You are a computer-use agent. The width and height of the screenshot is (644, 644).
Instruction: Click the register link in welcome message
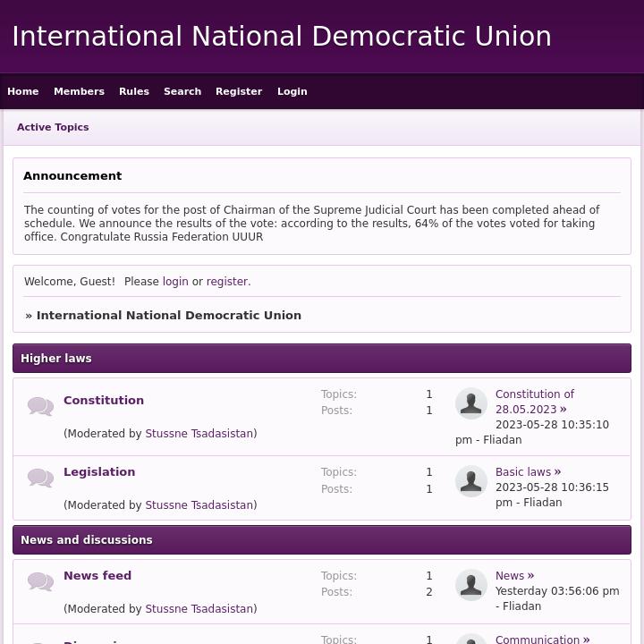click(x=227, y=282)
